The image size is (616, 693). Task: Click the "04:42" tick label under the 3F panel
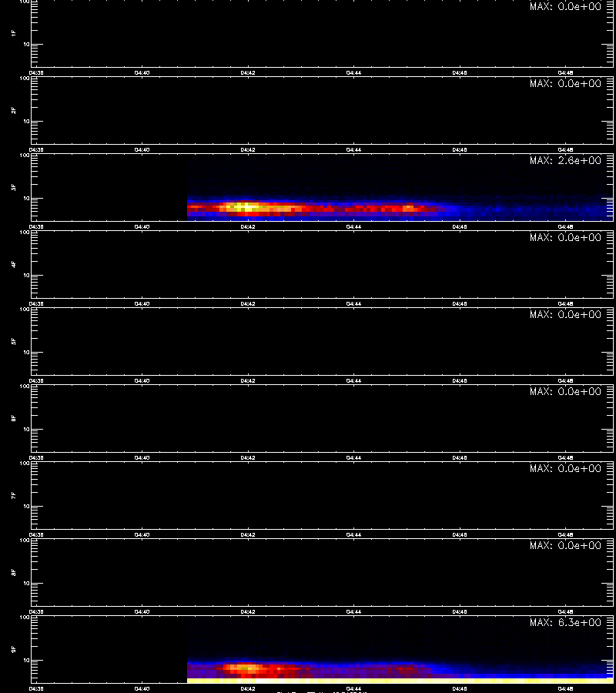coord(248,226)
